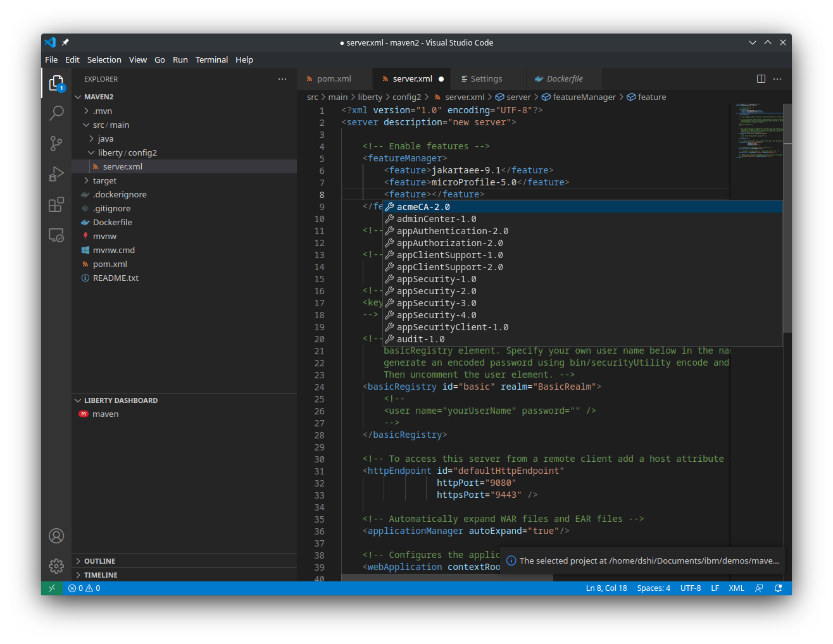The image size is (833, 644).
Task: Select audit-1.0 from suggestions
Action: (582, 339)
